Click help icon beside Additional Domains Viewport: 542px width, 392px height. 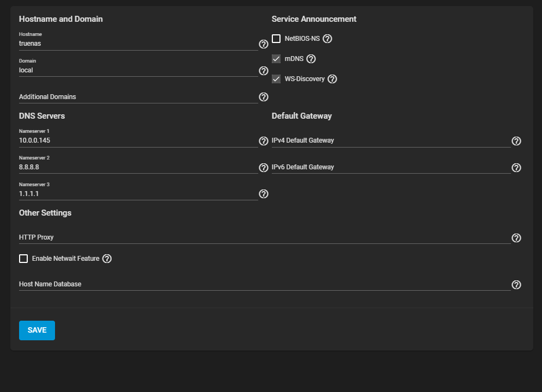coord(263,97)
